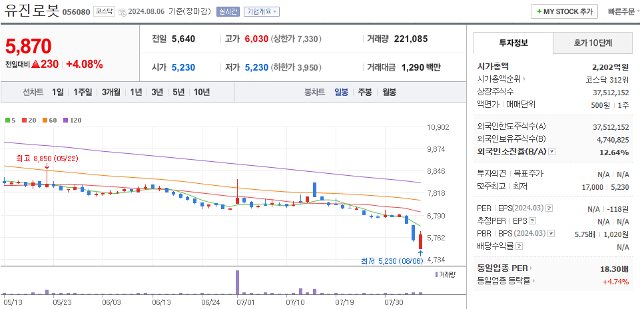Screen dimensions: 644x309
Task: Select the 일봉 daily candle chart
Action: click(x=341, y=92)
